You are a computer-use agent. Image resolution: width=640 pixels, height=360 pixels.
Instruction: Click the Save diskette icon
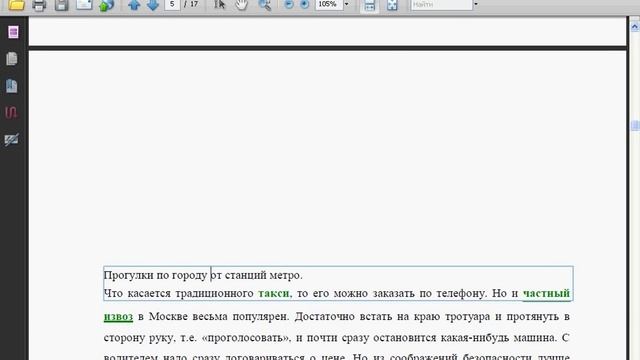tap(62, 5)
